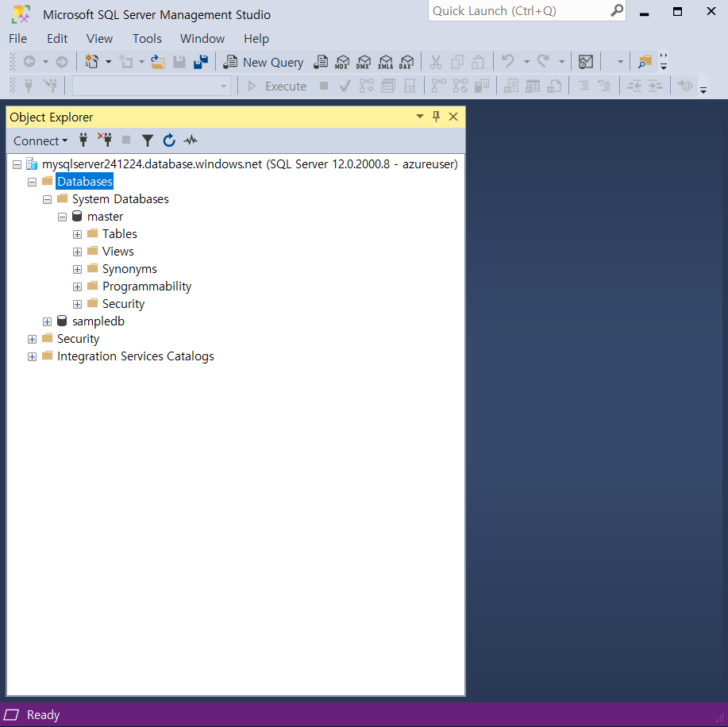Screen dimensions: 728x727
Task: Expand the server-level Security folder
Action: (32, 340)
